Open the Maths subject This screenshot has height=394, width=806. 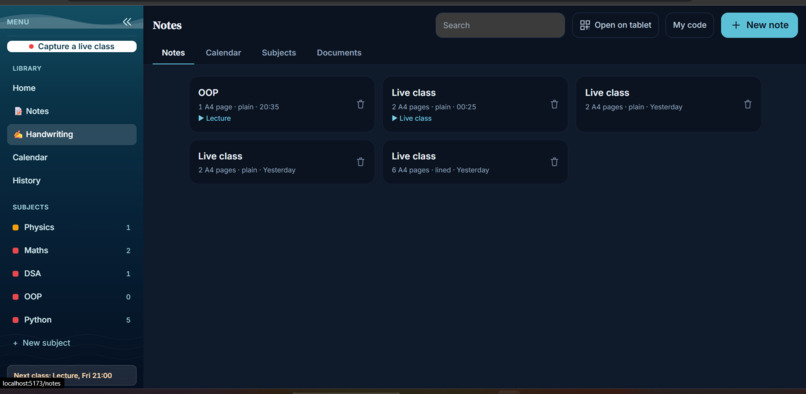(x=72, y=250)
